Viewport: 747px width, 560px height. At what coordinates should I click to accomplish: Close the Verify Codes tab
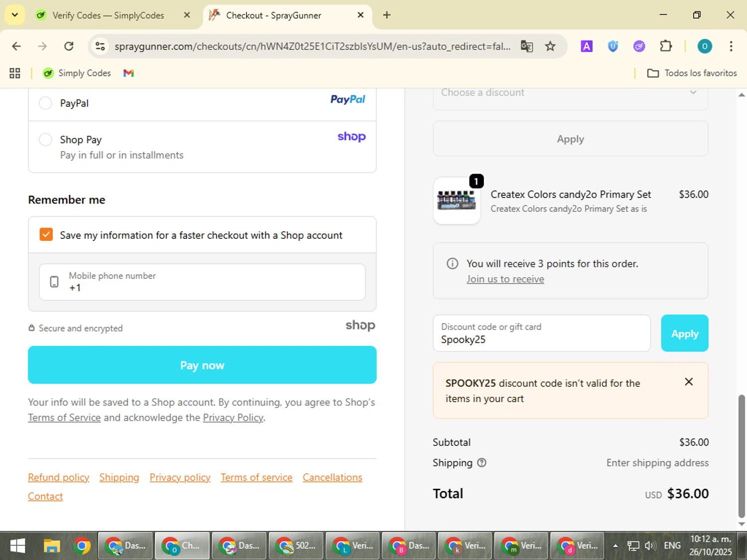pyautogui.click(x=187, y=15)
